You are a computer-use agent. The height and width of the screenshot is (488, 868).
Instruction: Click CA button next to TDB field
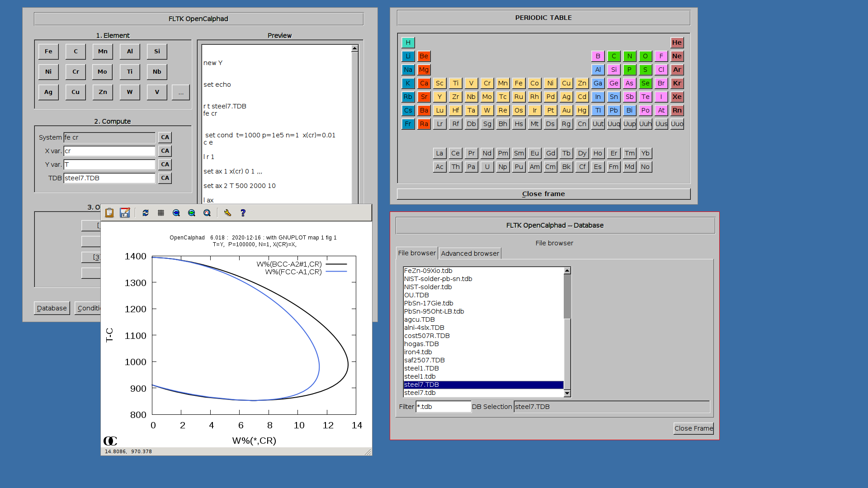point(165,178)
